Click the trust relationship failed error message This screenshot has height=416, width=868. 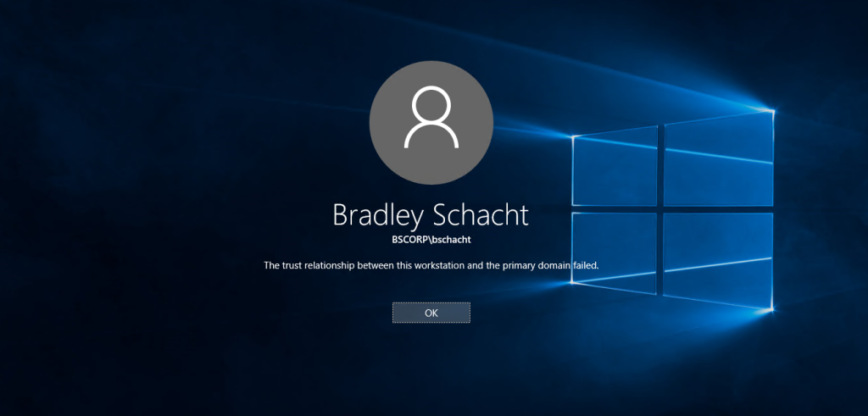[431, 265]
